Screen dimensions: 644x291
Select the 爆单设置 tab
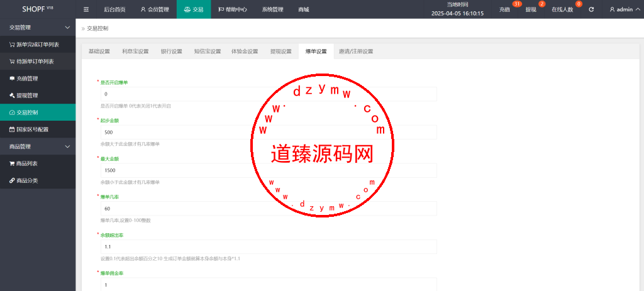click(316, 52)
